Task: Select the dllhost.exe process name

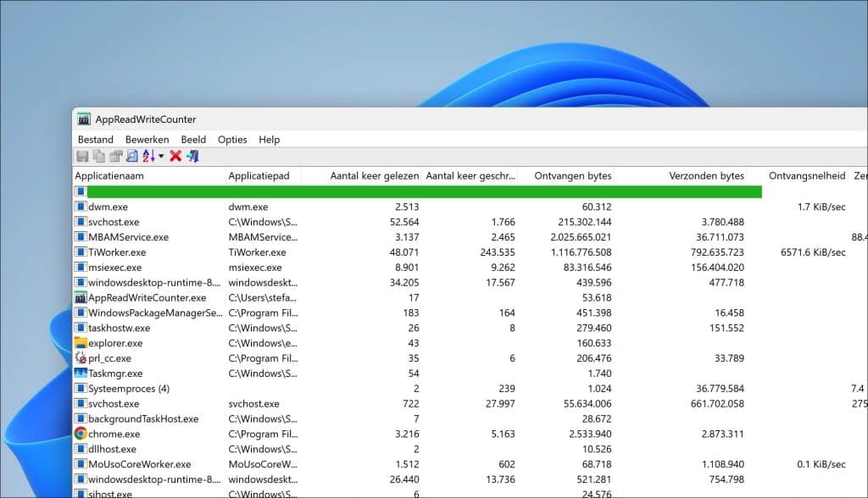Action: (x=113, y=450)
